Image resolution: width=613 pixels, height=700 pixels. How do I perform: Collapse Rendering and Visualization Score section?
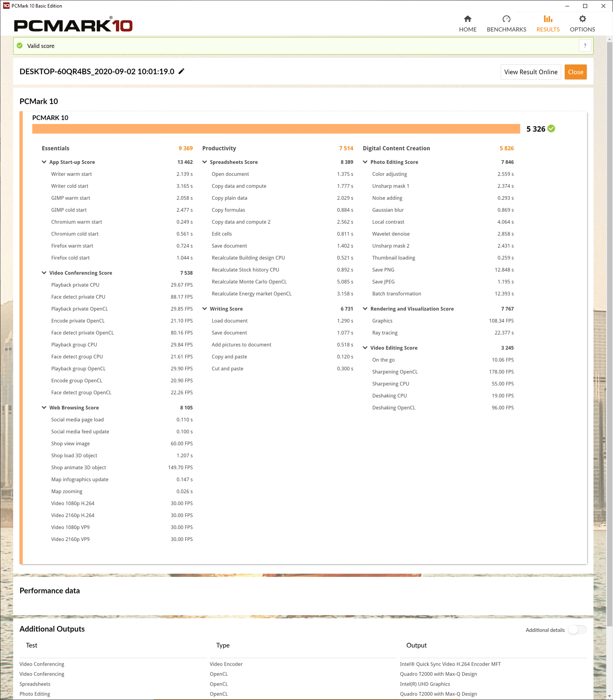pos(365,309)
